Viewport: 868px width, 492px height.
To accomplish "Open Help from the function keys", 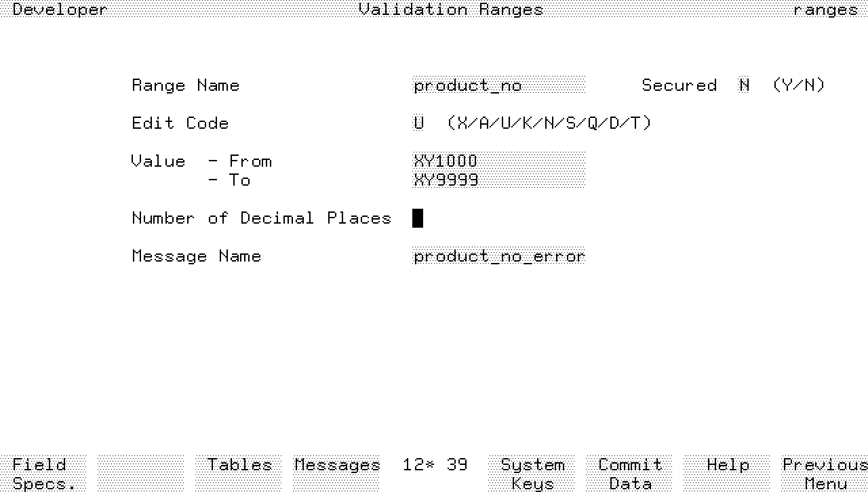I will pyautogui.click(x=727, y=473).
